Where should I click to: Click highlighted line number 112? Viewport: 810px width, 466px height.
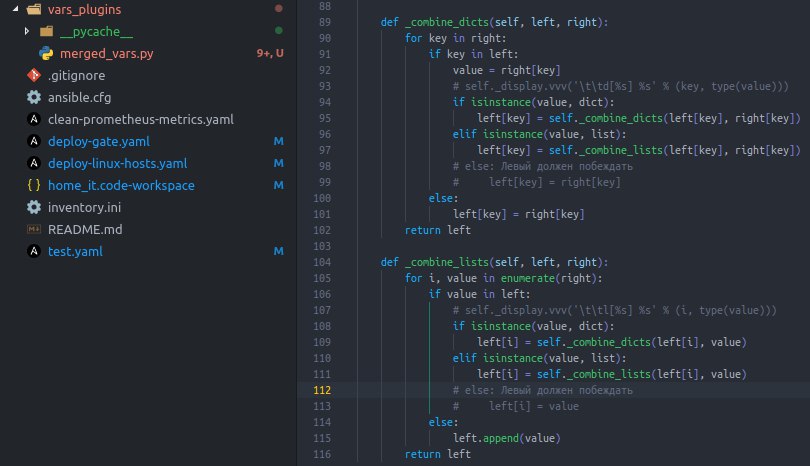click(322, 390)
